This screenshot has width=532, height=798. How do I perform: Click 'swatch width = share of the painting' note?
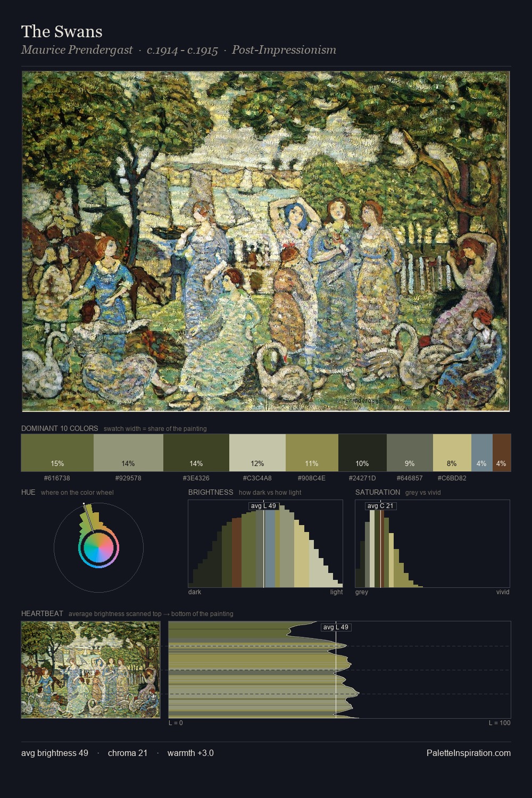155,429
